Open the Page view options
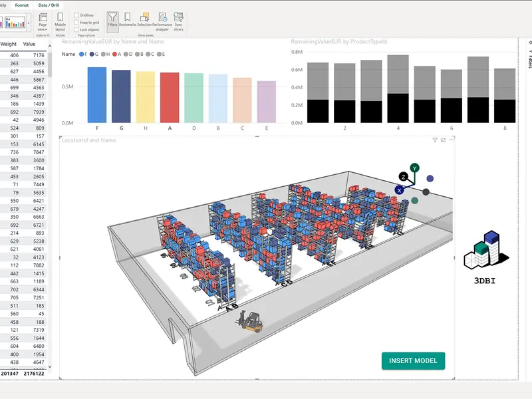Image resolution: width=532 pixels, height=399 pixels. pos(43,21)
